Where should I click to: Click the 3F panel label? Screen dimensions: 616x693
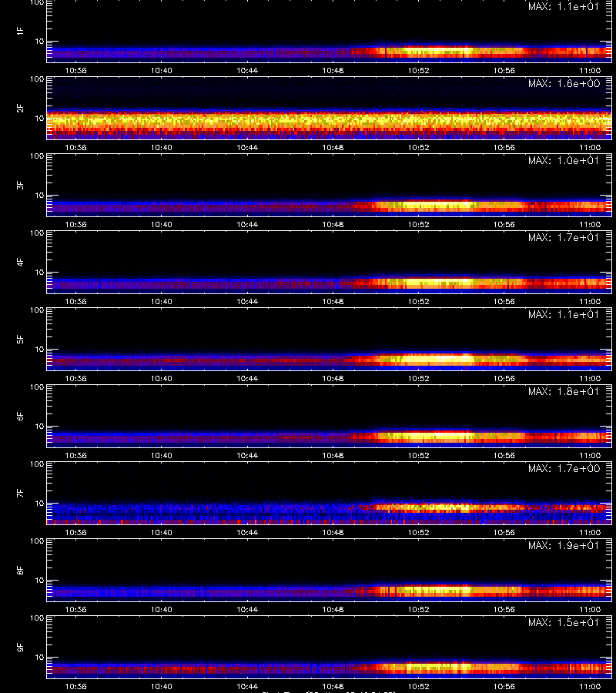tap(20, 185)
